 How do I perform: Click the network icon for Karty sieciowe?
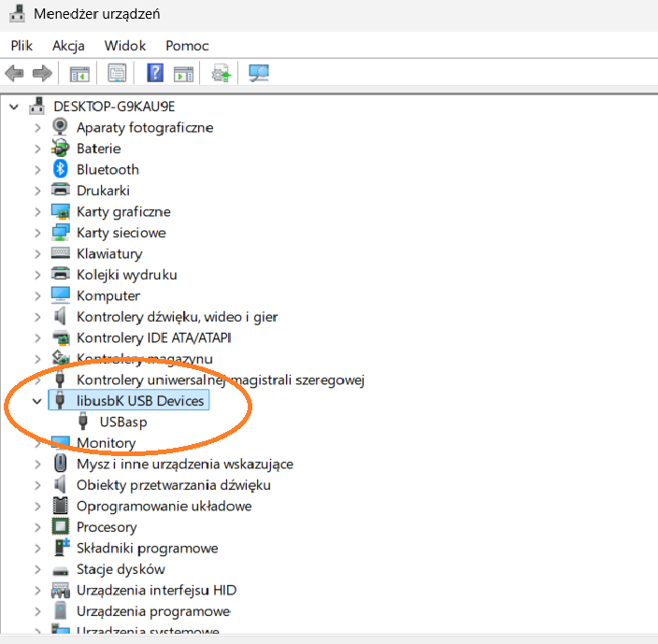coord(60,233)
